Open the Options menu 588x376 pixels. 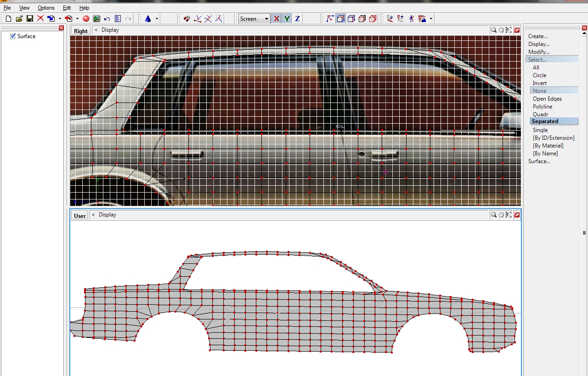[46, 8]
